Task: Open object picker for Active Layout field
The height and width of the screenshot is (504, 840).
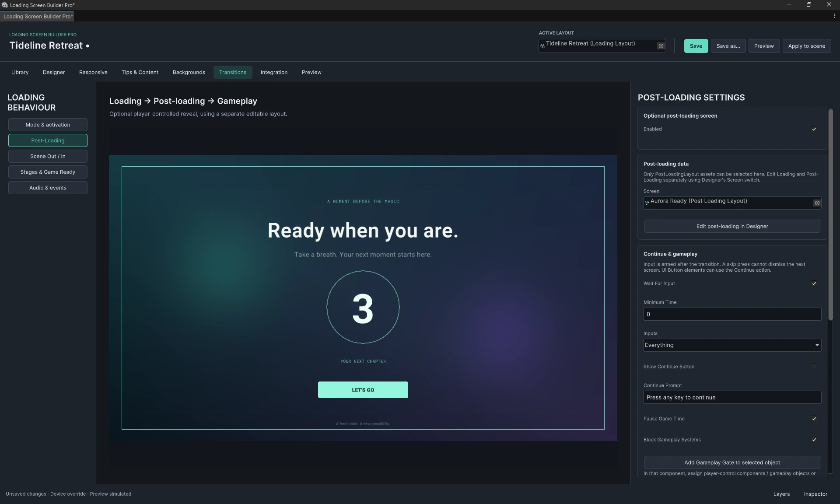Action: (x=661, y=46)
